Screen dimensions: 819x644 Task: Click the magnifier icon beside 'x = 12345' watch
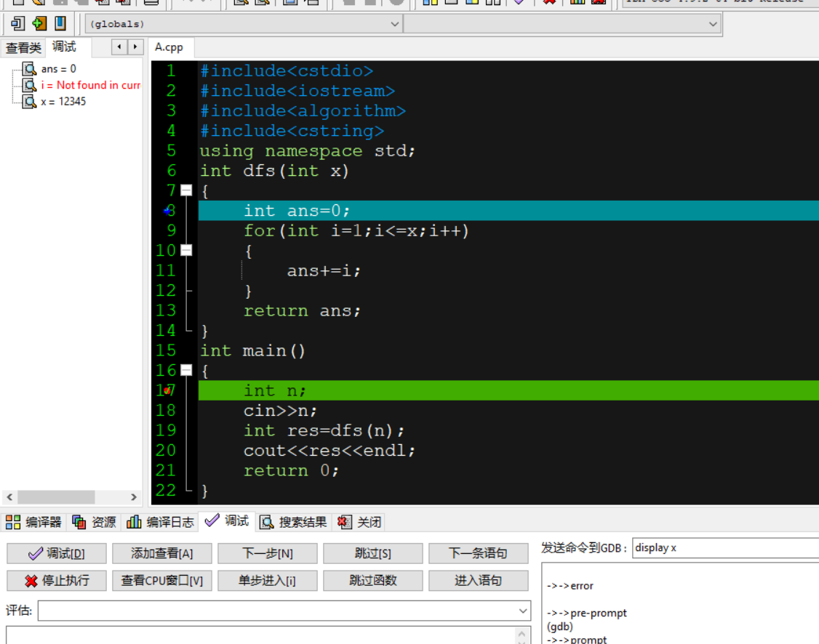tap(28, 101)
